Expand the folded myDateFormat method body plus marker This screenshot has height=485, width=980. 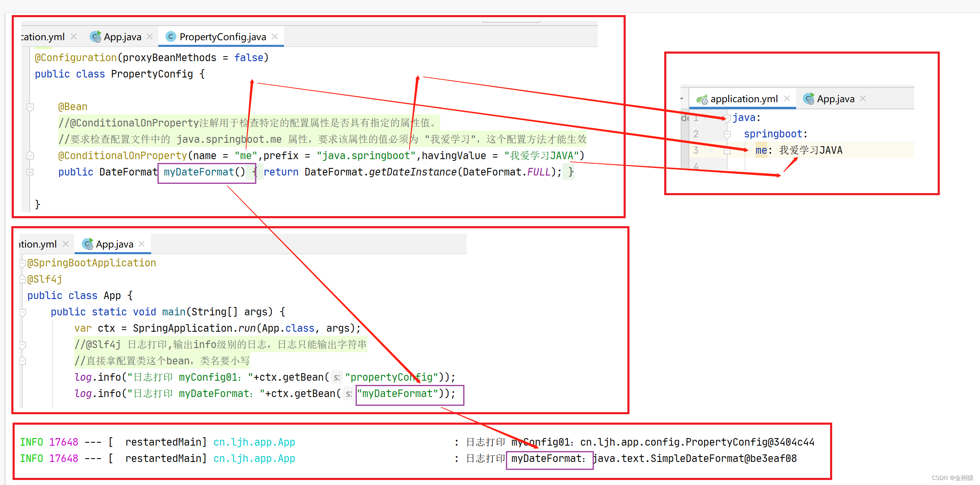click(x=30, y=172)
